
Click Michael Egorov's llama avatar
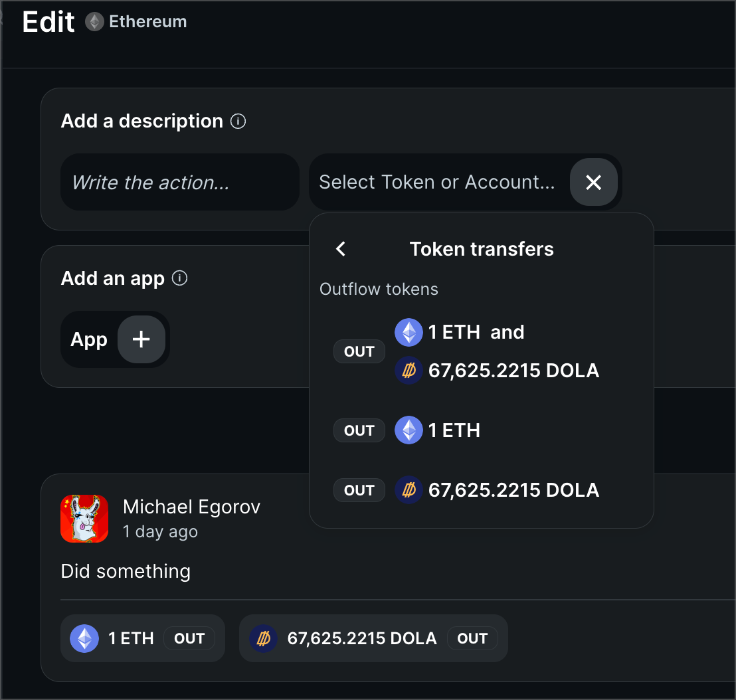(84, 519)
